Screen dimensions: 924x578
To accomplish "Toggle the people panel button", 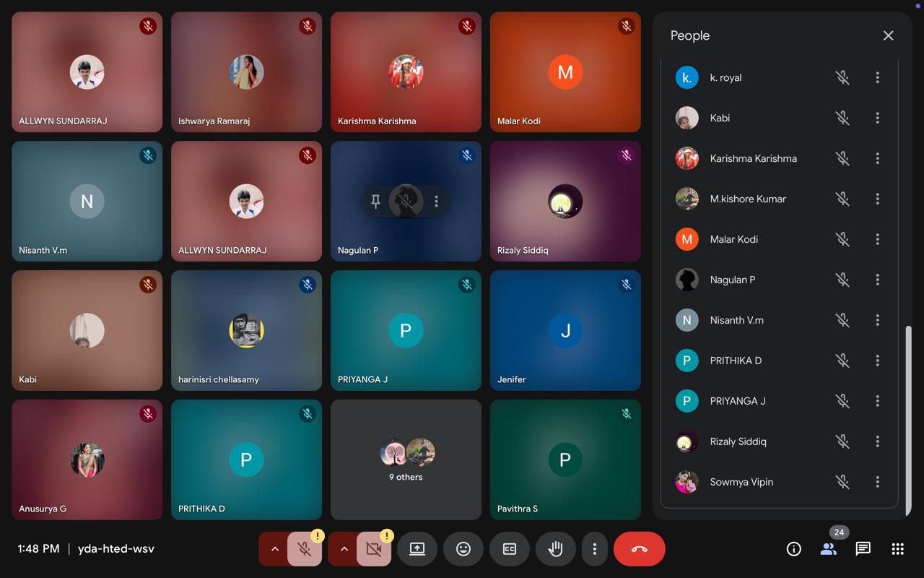I will pyautogui.click(x=828, y=549).
